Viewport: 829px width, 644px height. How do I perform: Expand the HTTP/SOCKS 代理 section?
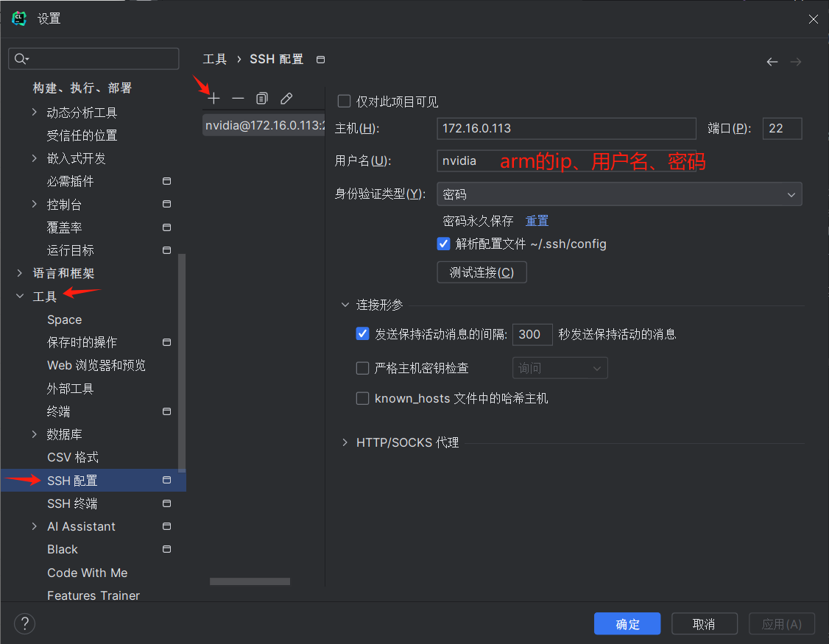coord(345,442)
